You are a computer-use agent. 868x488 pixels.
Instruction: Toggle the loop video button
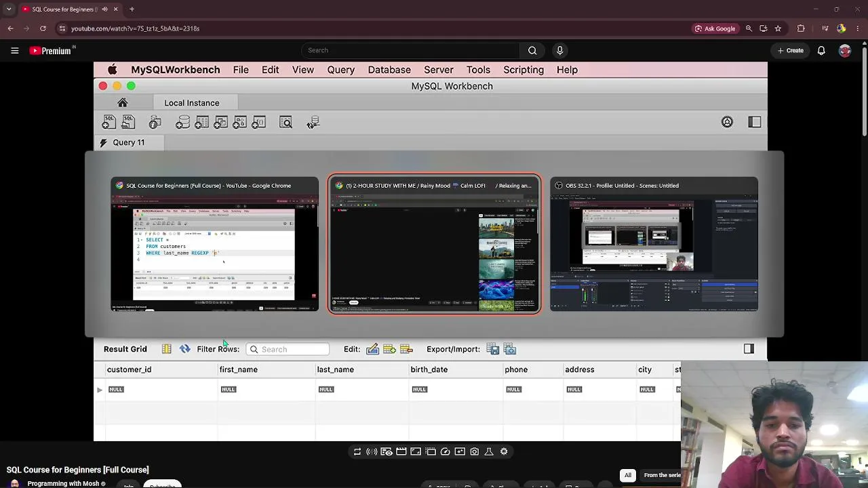[357, 451]
